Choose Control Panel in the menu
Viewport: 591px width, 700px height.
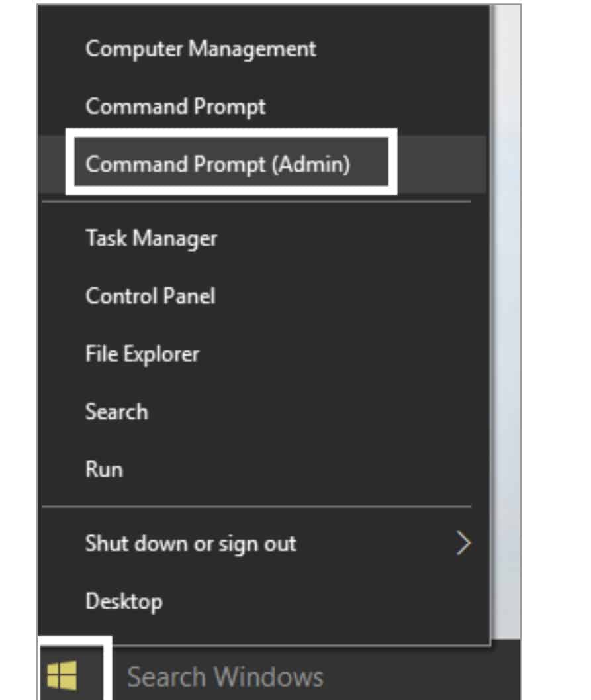(150, 296)
